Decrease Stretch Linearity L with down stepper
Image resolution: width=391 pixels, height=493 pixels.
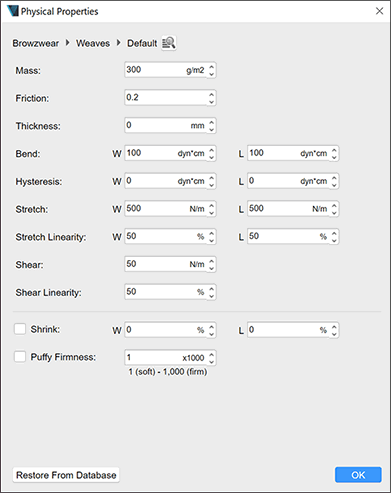coord(334,240)
